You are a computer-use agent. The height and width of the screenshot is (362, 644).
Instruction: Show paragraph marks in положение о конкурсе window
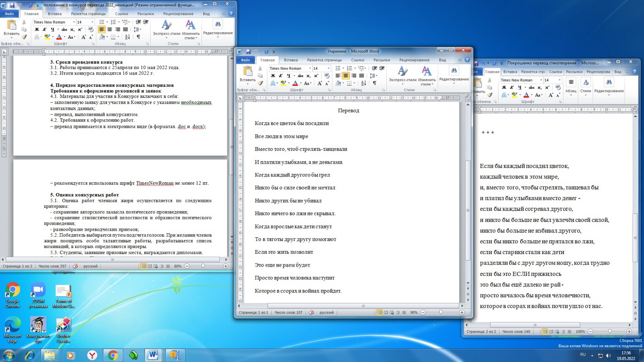pos(138,37)
